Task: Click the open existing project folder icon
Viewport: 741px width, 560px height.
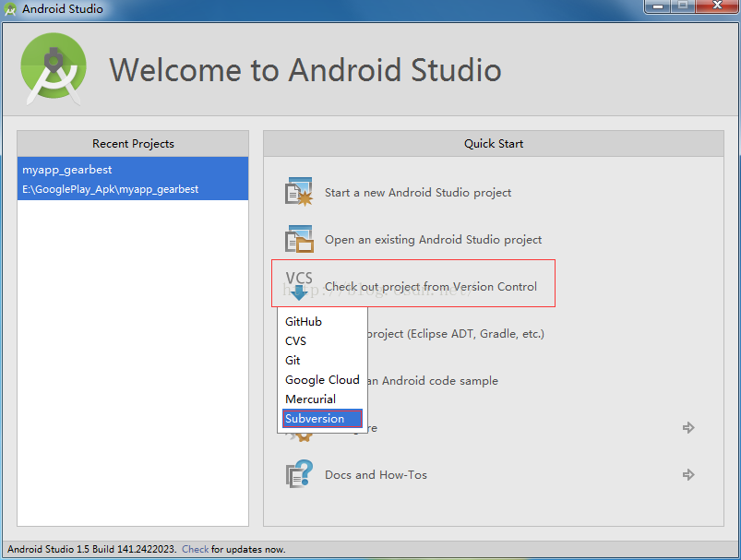Action: tap(299, 239)
